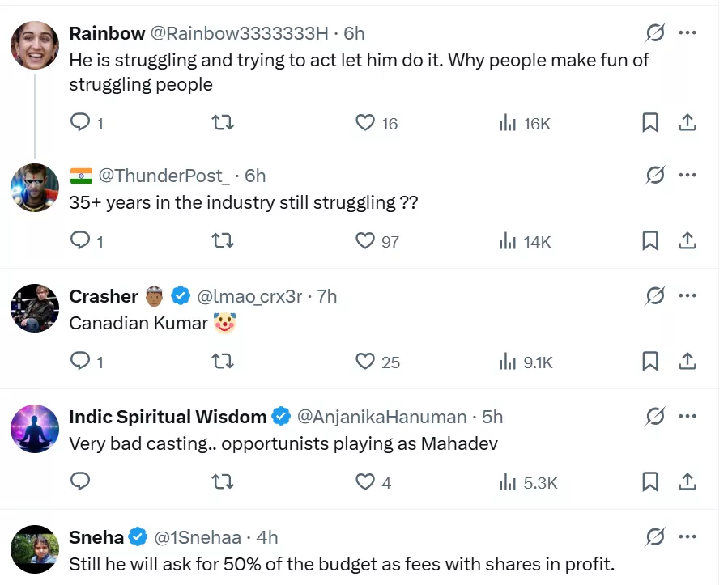
Task: Open @AnjanikaHanuman profile handle link
Action: (381, 417)
